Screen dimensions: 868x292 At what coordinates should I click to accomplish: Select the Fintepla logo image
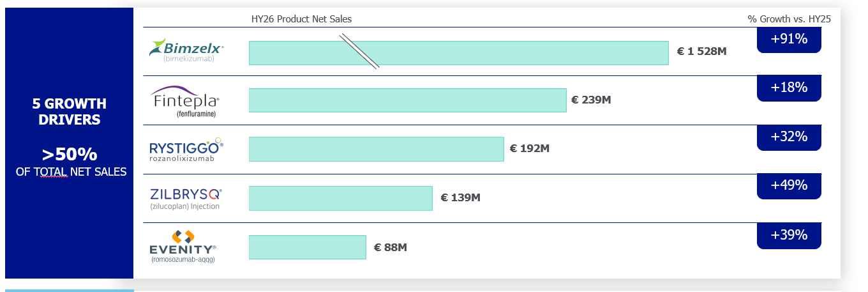click(x=185, y=102)
